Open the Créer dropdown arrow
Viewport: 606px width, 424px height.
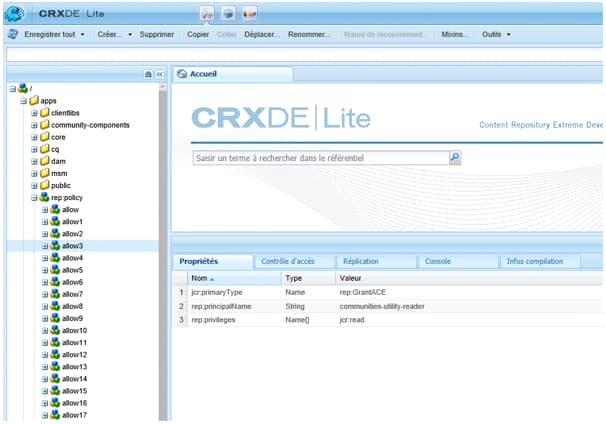pyautogui.click(x=130, y=34)
